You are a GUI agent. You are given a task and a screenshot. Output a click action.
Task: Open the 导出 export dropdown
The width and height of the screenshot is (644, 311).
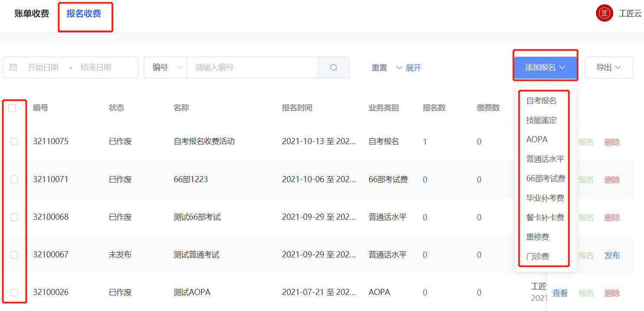pos(608,67)
